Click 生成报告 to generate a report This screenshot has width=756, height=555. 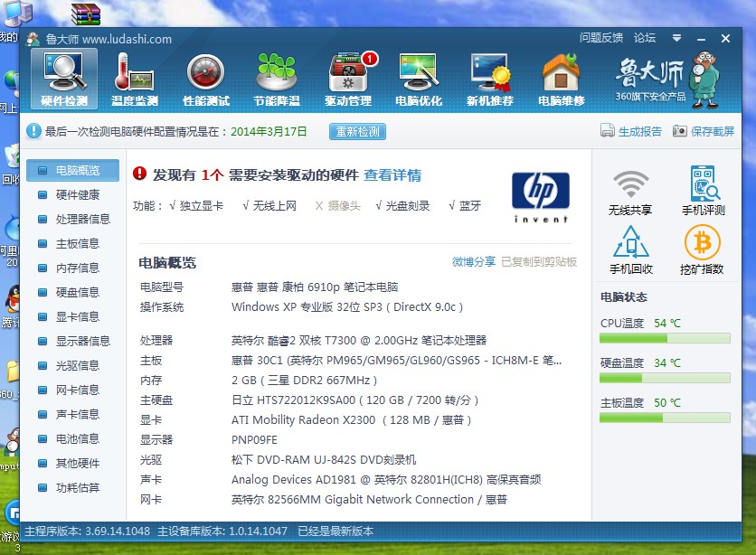[x=631, y=131]
